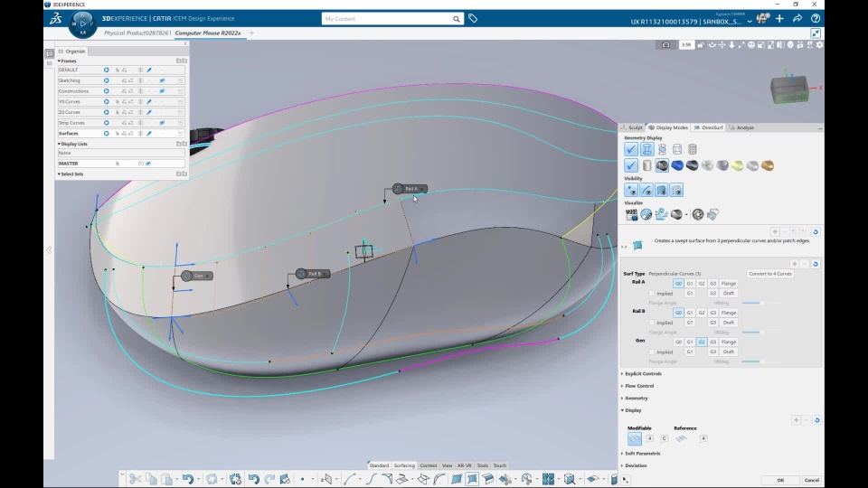Click the compass play button in header
The height and width of the screenshot is (488, 868).
point(83,23)
